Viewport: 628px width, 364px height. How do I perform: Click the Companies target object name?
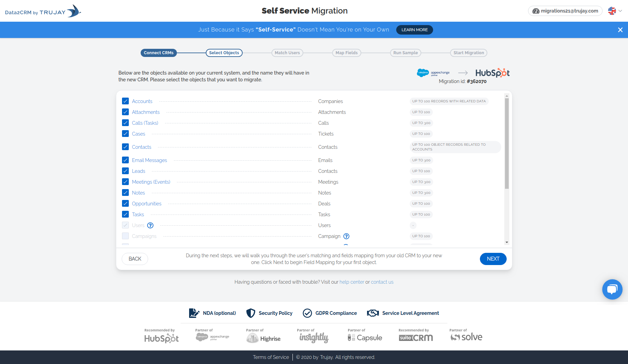[x=330, y=101]
